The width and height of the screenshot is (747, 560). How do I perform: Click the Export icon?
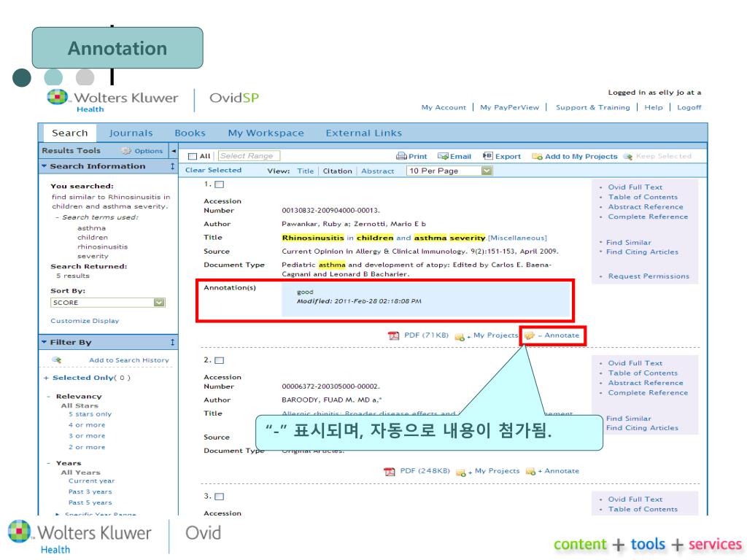tap(487, 156)
